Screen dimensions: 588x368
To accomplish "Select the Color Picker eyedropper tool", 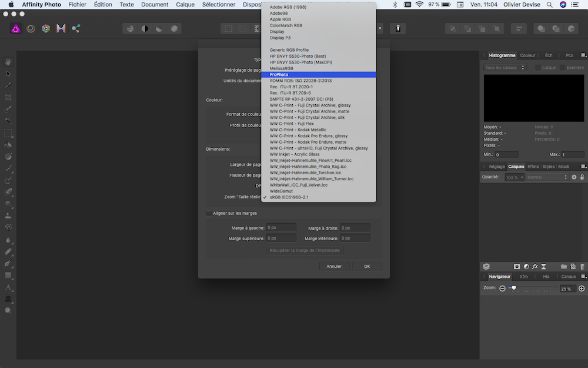I will tap(8, 85).
